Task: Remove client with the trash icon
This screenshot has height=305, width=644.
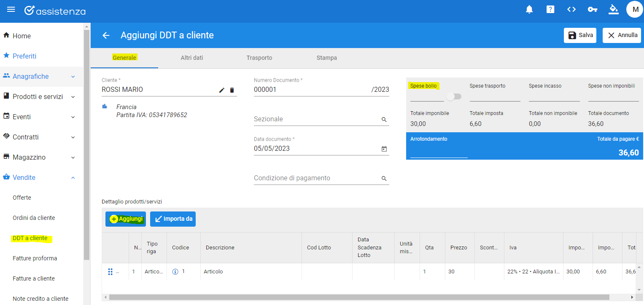Action: 232,90
